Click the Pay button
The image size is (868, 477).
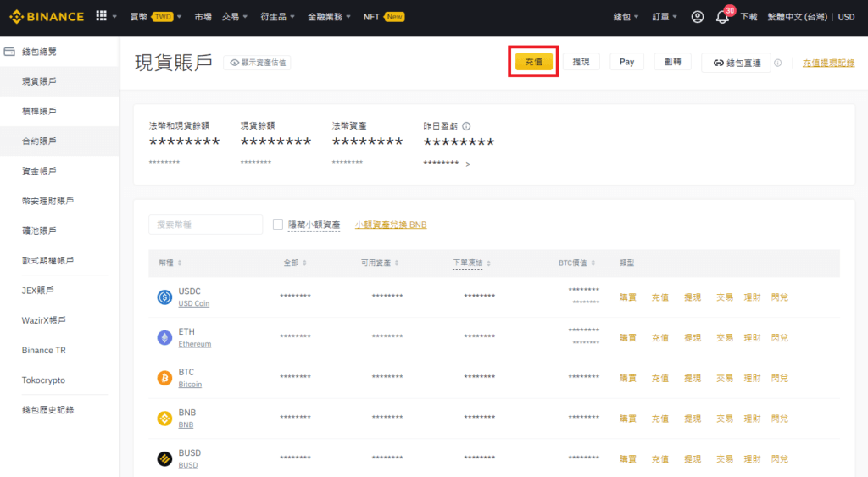tap(626, 61)
